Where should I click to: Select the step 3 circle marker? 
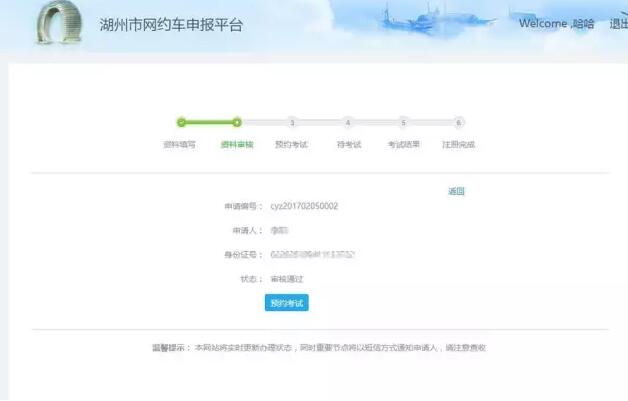[x=292, y=122]
